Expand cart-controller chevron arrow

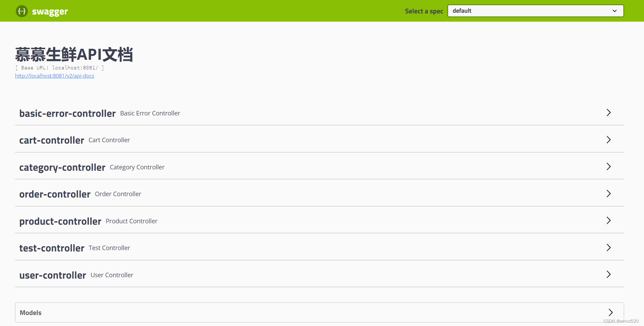608,139
